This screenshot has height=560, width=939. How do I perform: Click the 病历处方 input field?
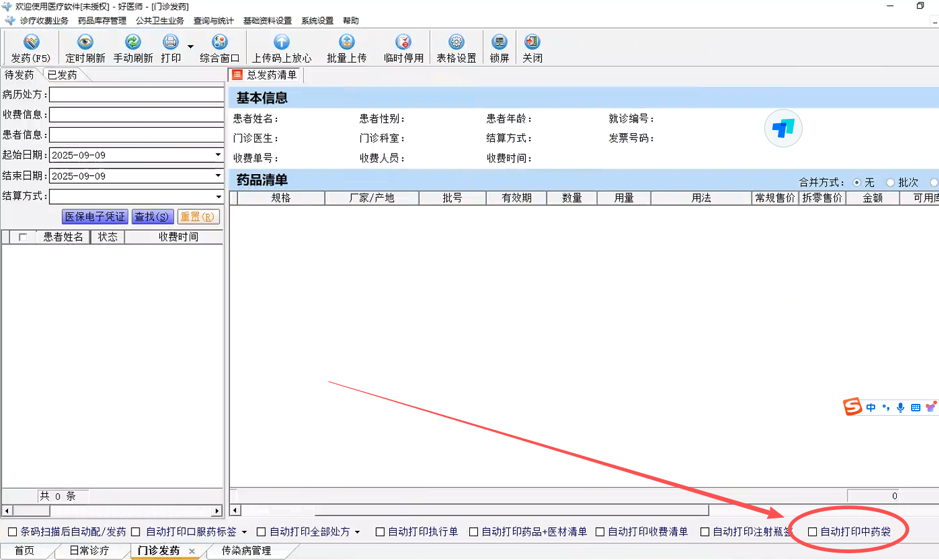(x=136, y=95)
